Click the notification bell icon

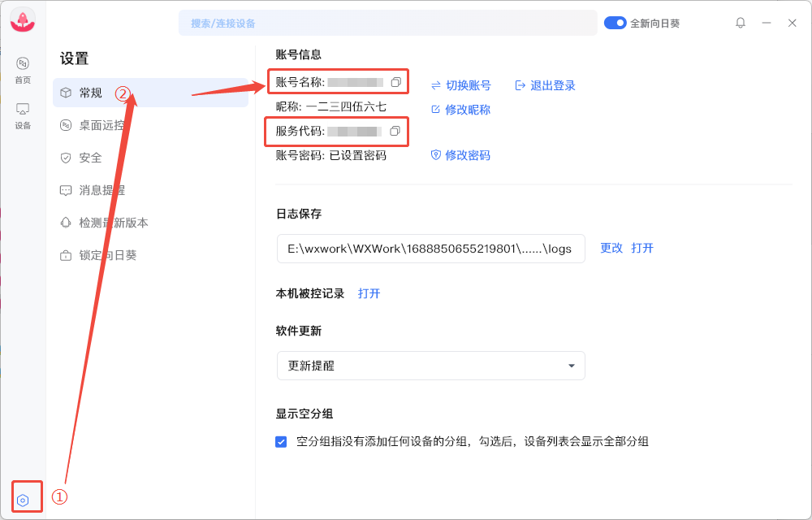point(741,23)
